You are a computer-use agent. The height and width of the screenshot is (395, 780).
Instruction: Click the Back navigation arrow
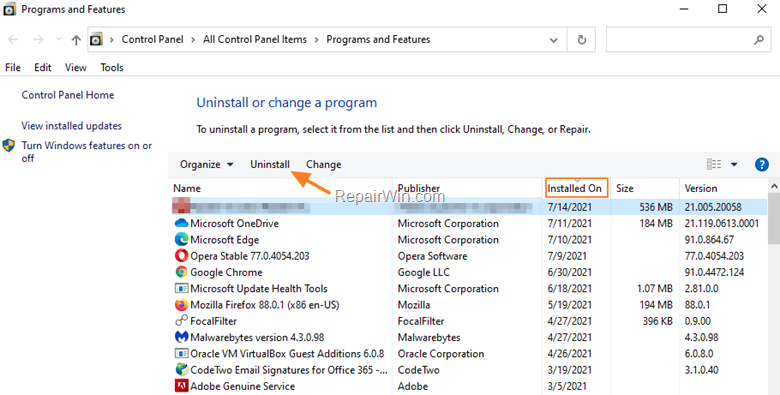tap(13, 40)
